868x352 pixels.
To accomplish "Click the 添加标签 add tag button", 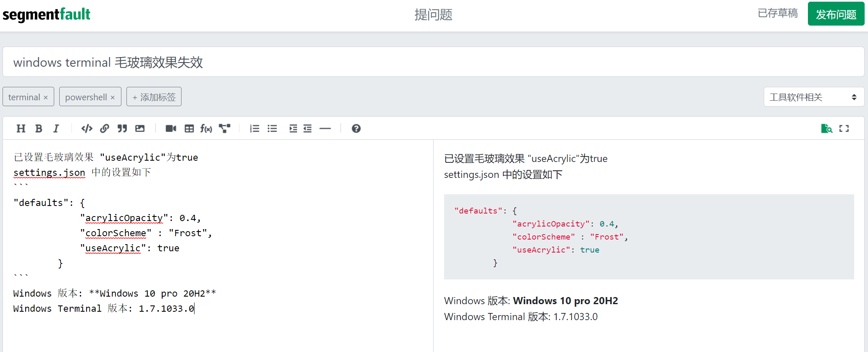I will 154,96.
